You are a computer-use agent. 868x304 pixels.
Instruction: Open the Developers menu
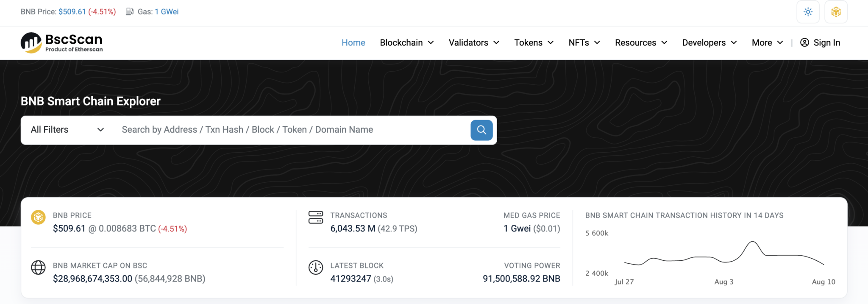click(709, 43)
